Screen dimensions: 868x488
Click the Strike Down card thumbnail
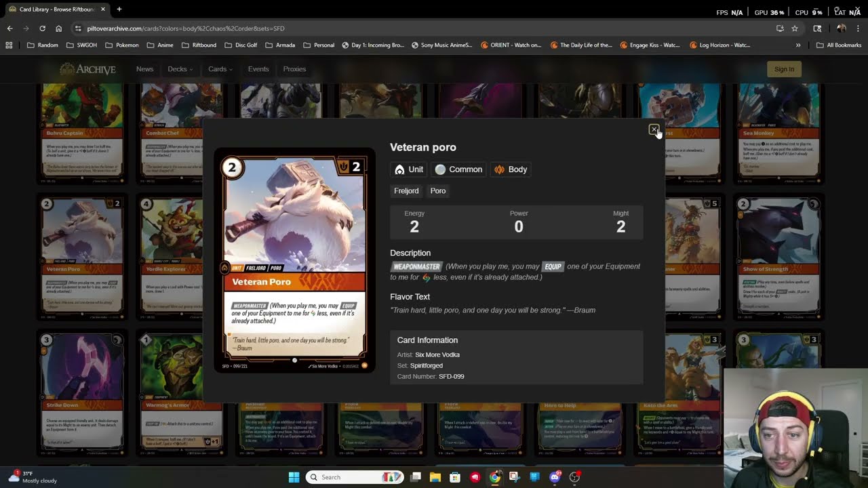click(82, 393)
